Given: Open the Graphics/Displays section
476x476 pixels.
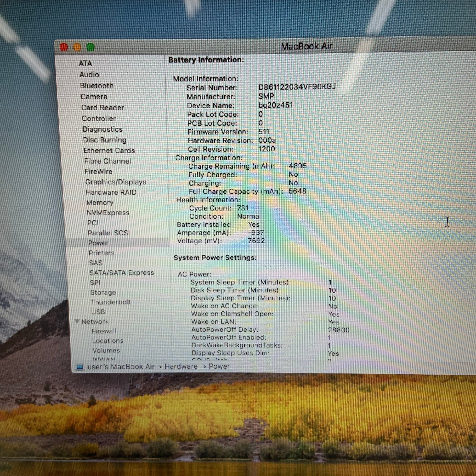Looking at the screenshot, I should tap(115, 182).
